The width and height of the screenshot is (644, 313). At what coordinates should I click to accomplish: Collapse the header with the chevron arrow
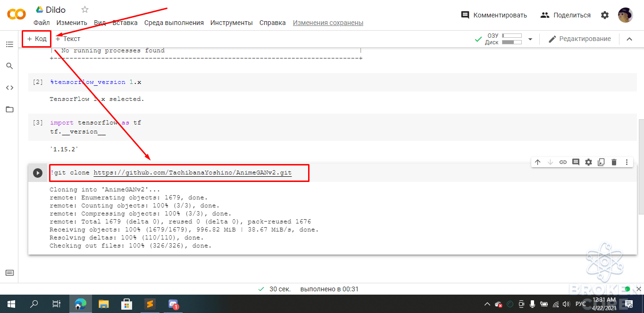(629, 39)
